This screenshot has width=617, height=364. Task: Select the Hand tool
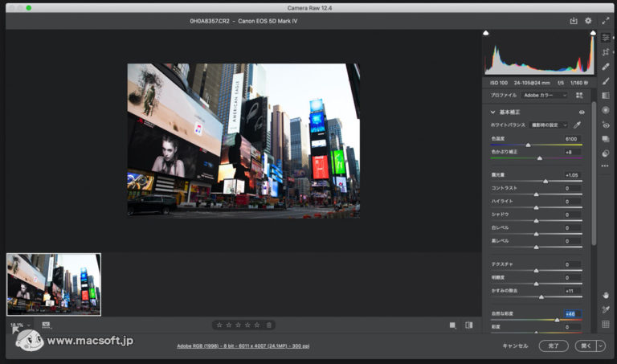click(606, 295)
